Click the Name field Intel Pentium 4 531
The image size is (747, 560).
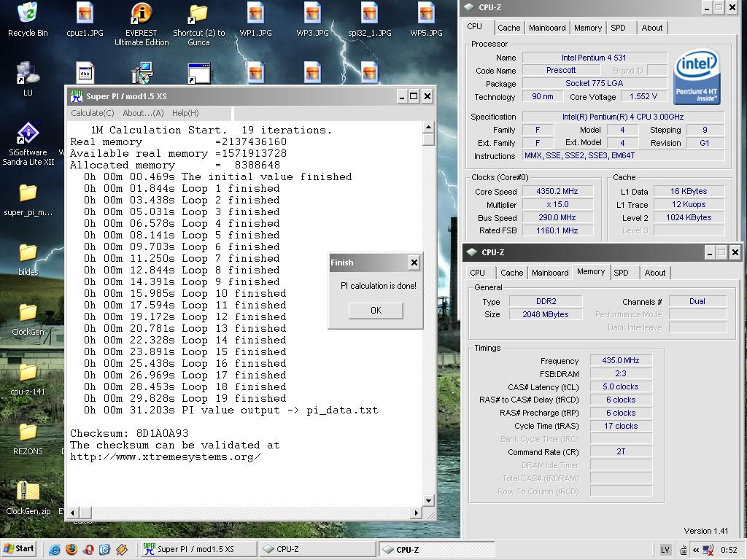click(595, 58)
